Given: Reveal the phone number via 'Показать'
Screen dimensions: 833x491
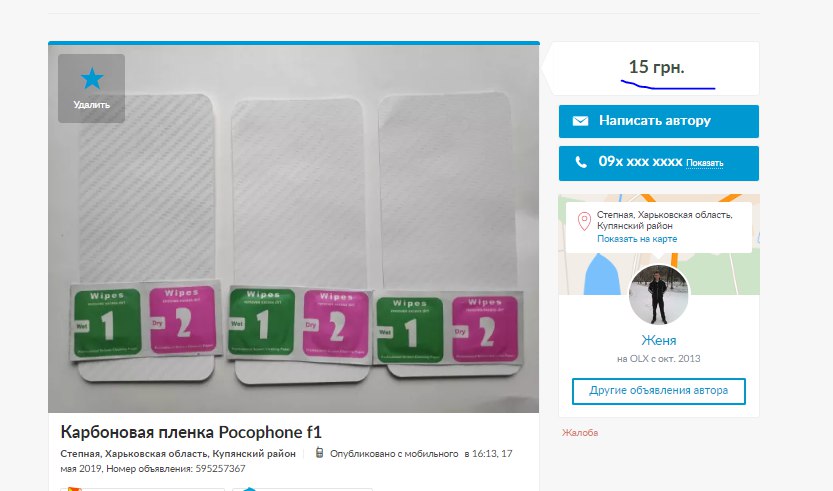Looking at the screenshot, I should [x=704, y=163].
